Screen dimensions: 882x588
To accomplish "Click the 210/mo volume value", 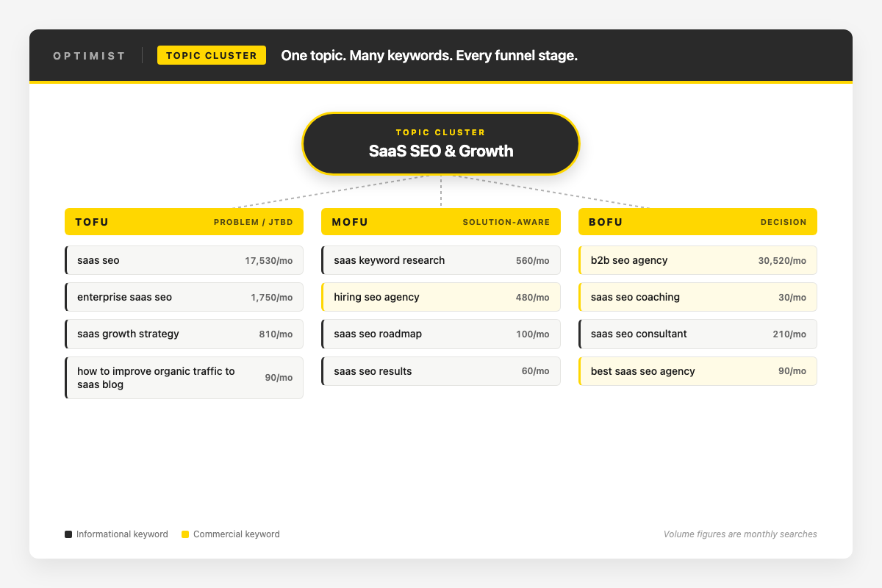I will coord(789,334).
